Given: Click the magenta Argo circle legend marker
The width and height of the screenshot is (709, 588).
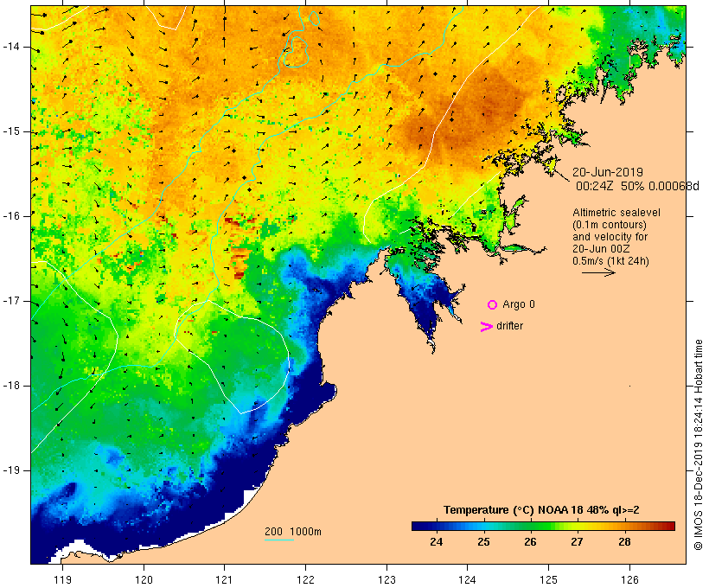Looking at the screenshot, I should 493,305.
